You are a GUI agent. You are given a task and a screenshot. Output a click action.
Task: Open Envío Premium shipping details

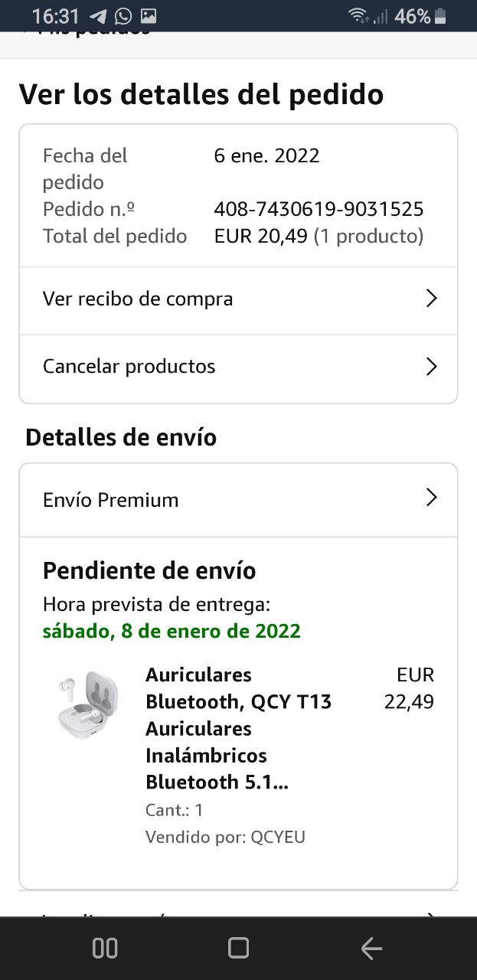111,500
